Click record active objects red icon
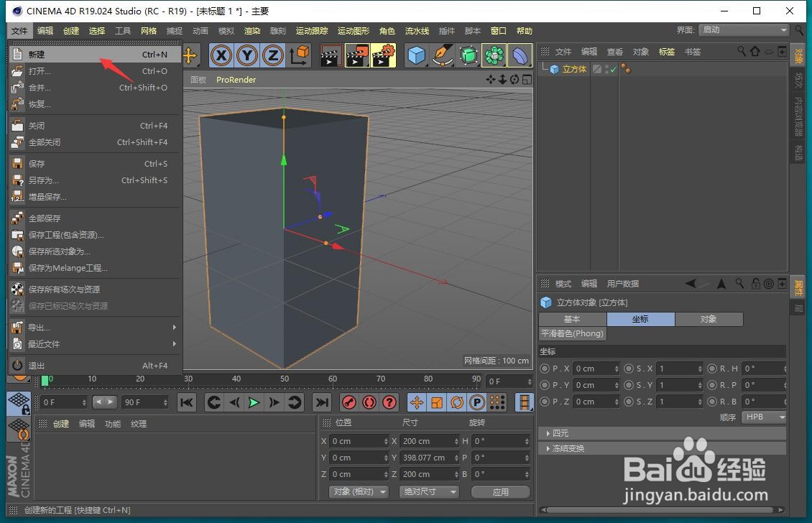The width and height of the screenshot is (812, 523). [x=349, y=402]
